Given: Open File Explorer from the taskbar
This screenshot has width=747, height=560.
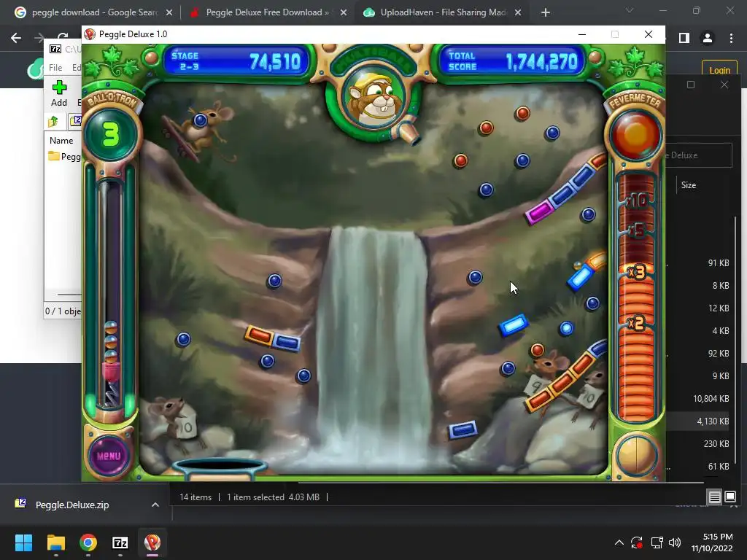Looking at the screenshot, I should point(55,542).
